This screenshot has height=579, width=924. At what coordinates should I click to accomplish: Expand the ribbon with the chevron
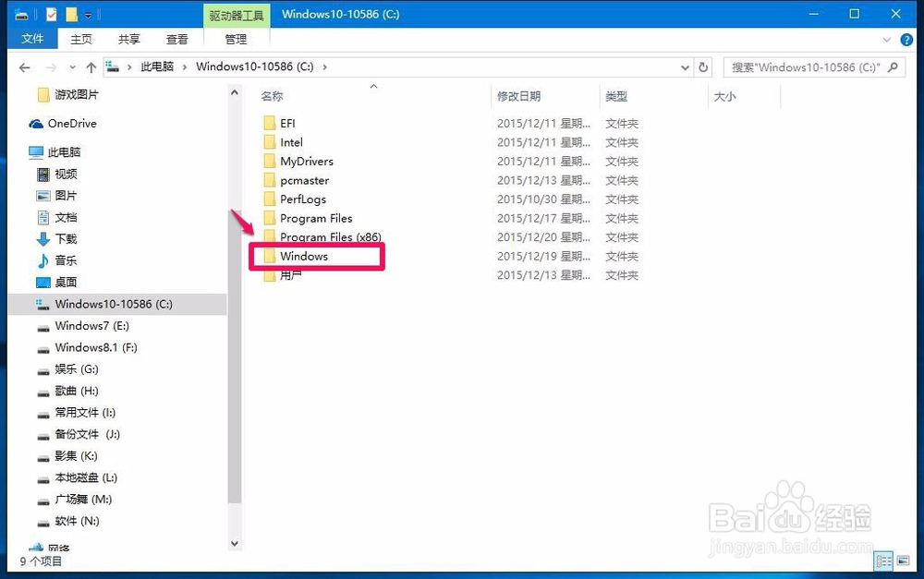point(887,40)
